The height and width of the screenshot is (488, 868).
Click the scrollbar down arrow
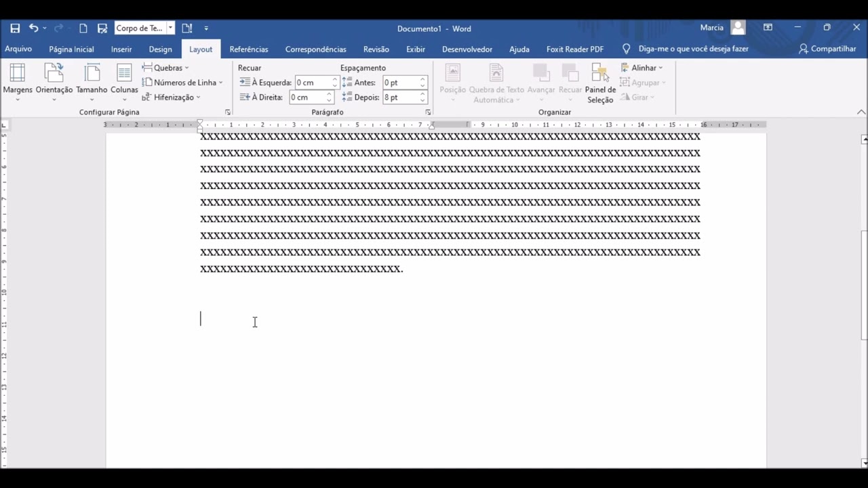click(x=864, y=463)
